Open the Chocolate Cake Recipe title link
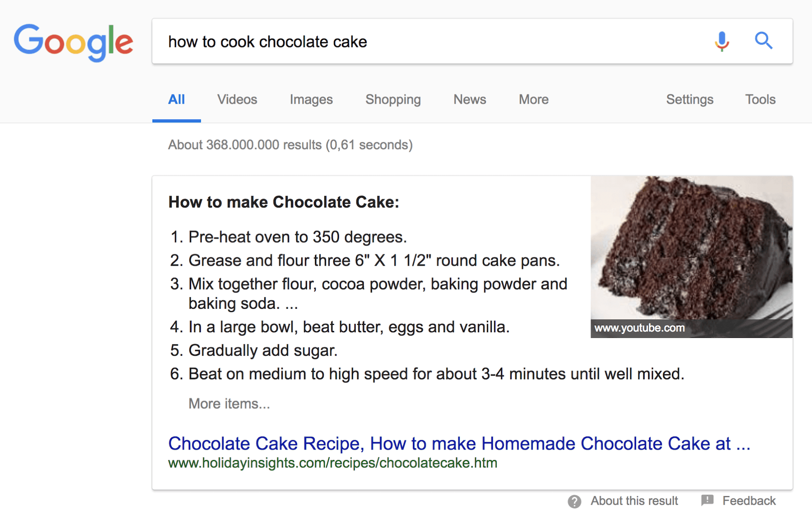Screen dimensions: 812x522 [x=459, y=444]
